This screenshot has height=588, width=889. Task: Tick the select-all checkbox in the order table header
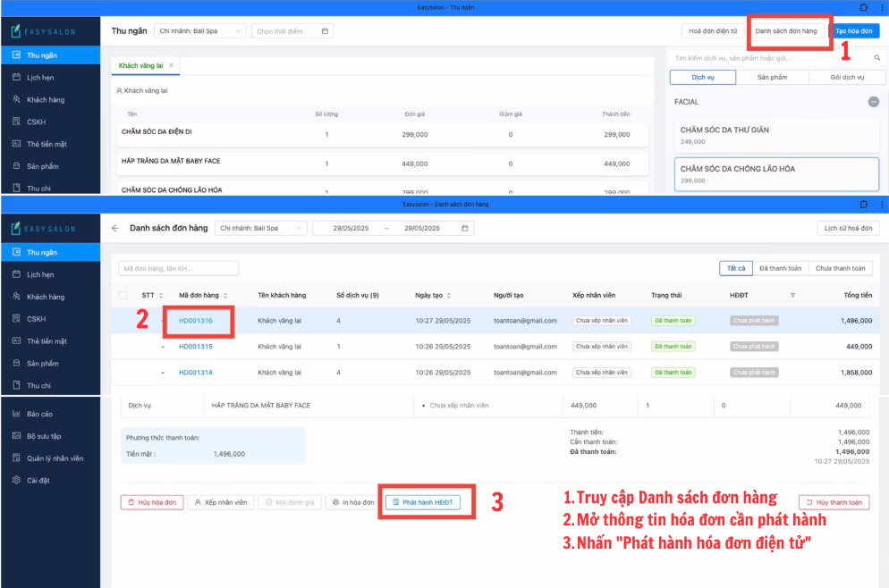click(x=123, y=295)
